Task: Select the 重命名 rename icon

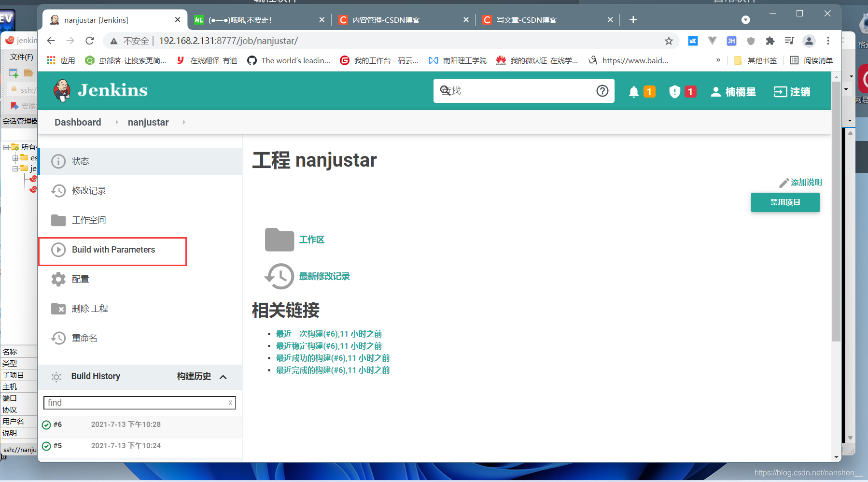Action: tap(58, 338)
